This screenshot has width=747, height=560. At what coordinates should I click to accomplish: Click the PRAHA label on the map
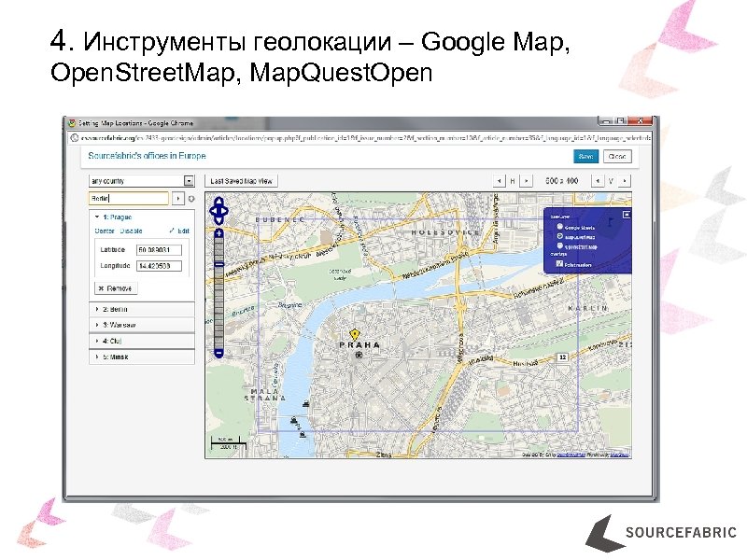pos(359,345)
